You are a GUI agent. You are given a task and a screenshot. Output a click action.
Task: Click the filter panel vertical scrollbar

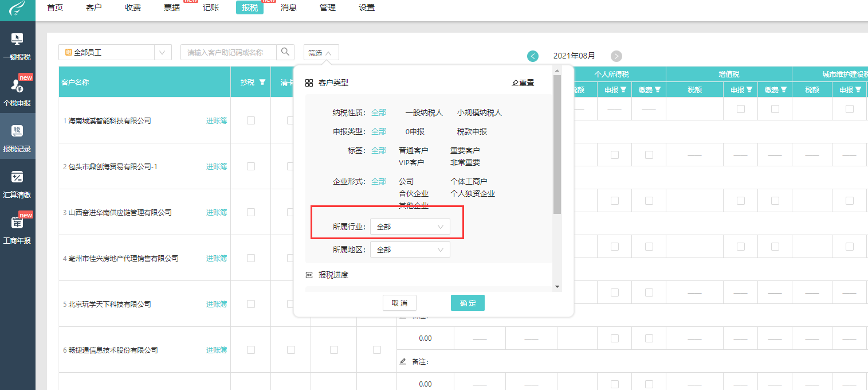point(557,143)
